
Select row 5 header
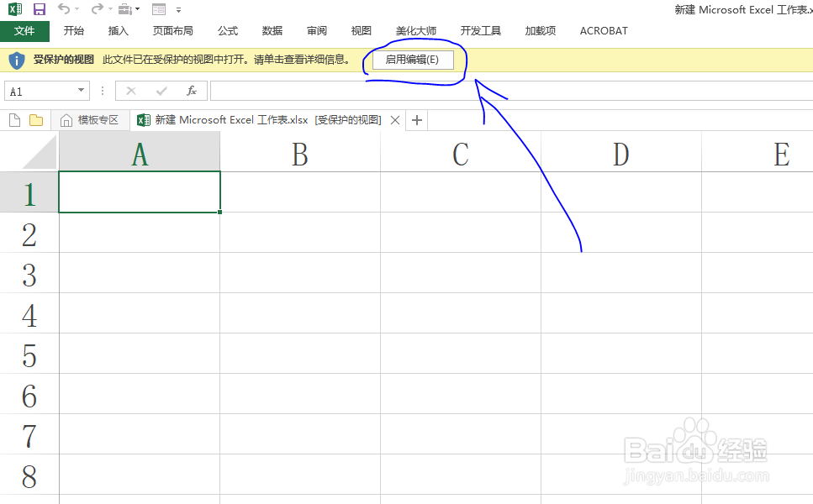click(x=29, y=354)
